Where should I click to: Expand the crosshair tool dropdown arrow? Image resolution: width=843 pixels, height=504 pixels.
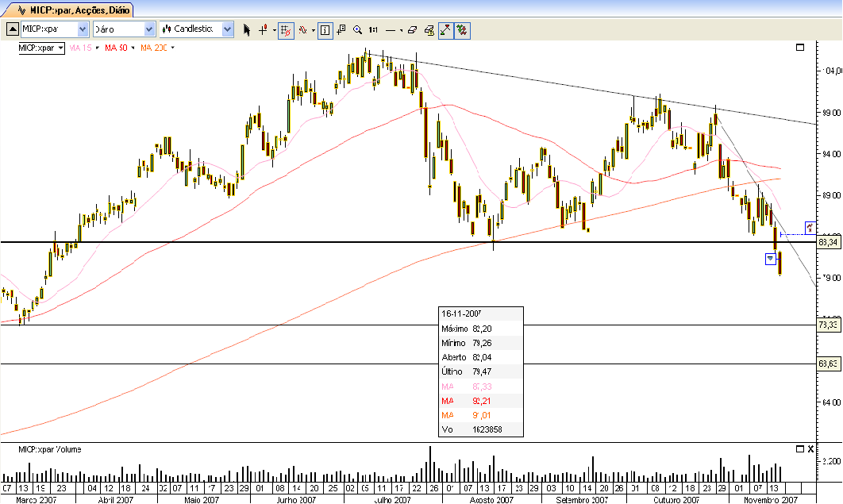[274, 31]
